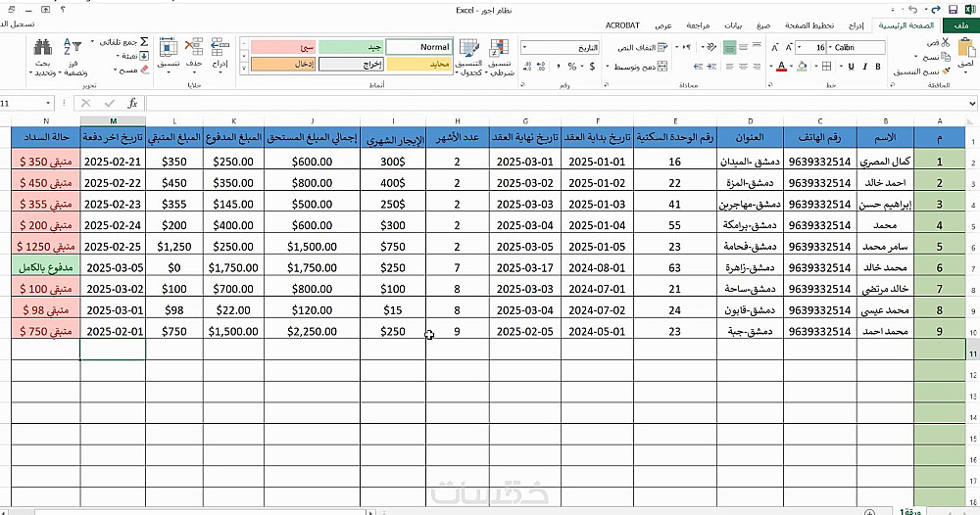Click the text Orientation icon
980x515 pixels.
pos(711,47)
